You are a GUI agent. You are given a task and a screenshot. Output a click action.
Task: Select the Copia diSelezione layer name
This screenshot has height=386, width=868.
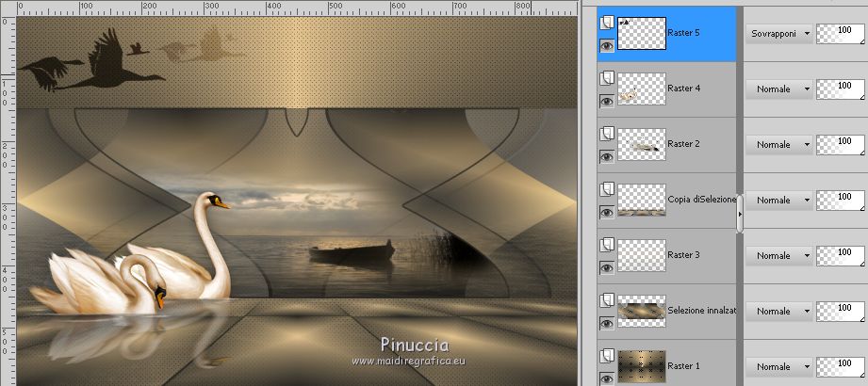click(x=702, y=200)
